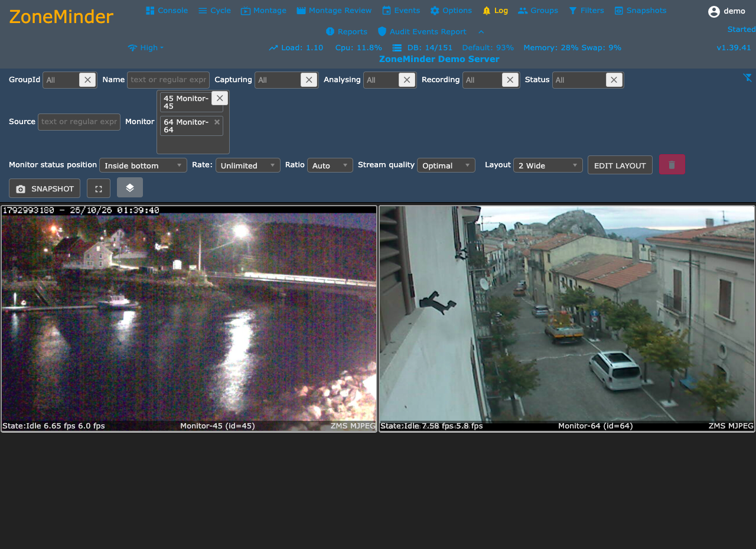Open the High bandwidth dropdown
756x549 pixels.
(x=145, y=47)
